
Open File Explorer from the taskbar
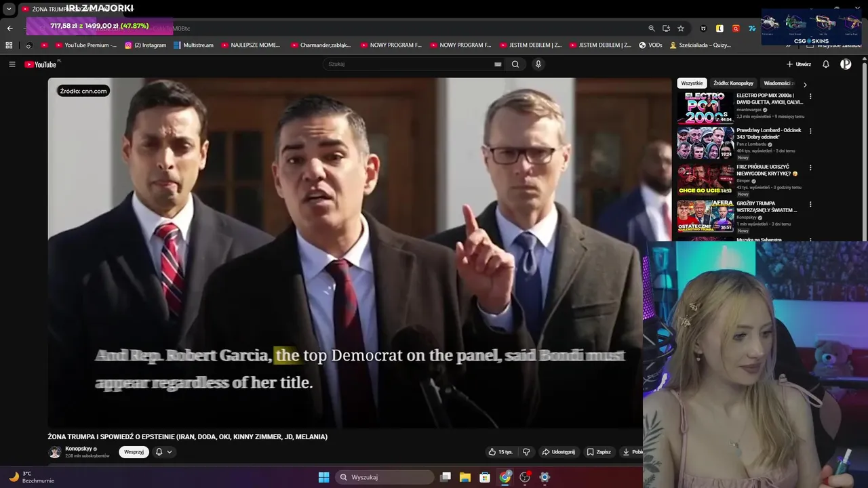point(465,477)
